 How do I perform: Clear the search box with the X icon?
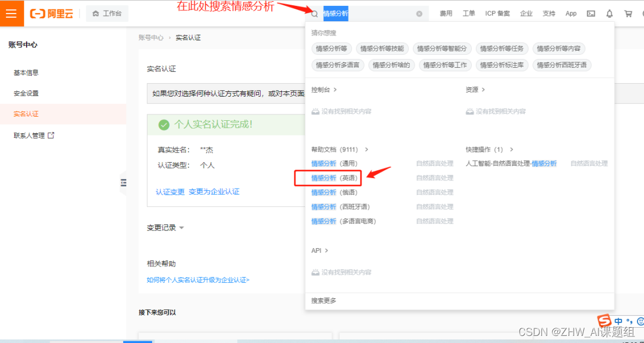click(419, 14)
